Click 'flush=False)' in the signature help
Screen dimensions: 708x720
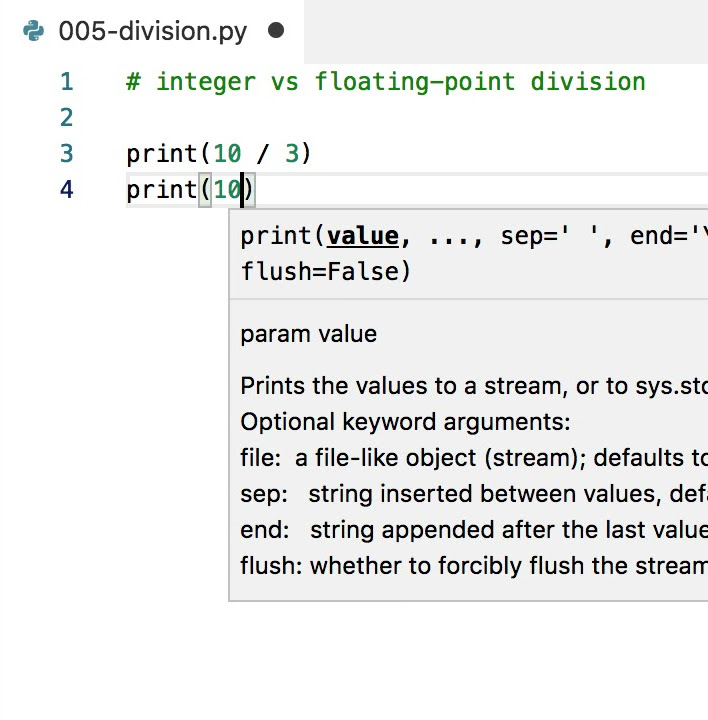326,271
